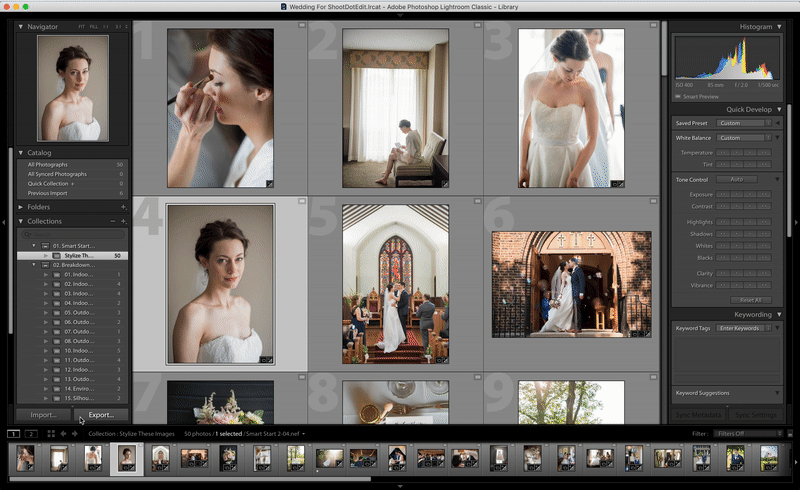800x490 pixels.
Task: Select Previous Import in Catalog
Action: tap(72, 193)
